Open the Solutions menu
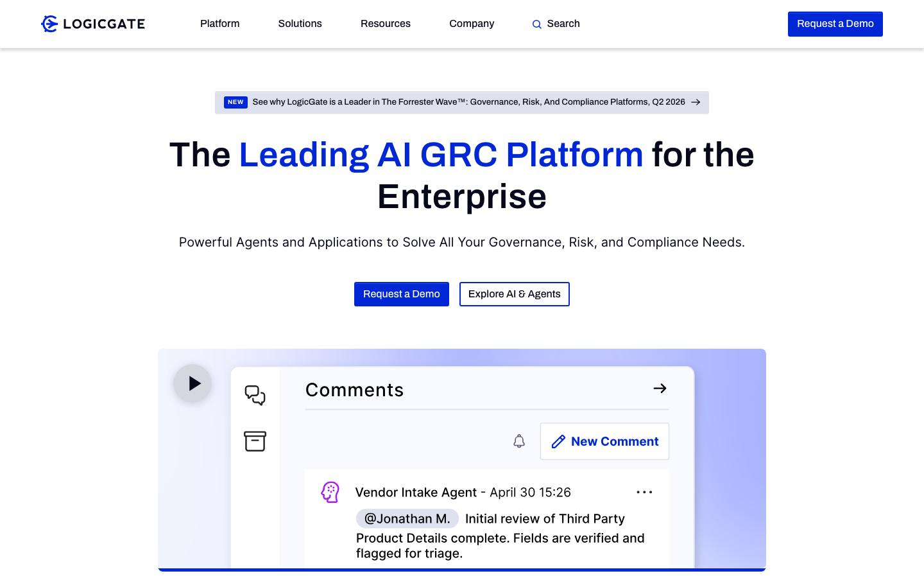This screenshot has height=578, width=924. (300, 24)
